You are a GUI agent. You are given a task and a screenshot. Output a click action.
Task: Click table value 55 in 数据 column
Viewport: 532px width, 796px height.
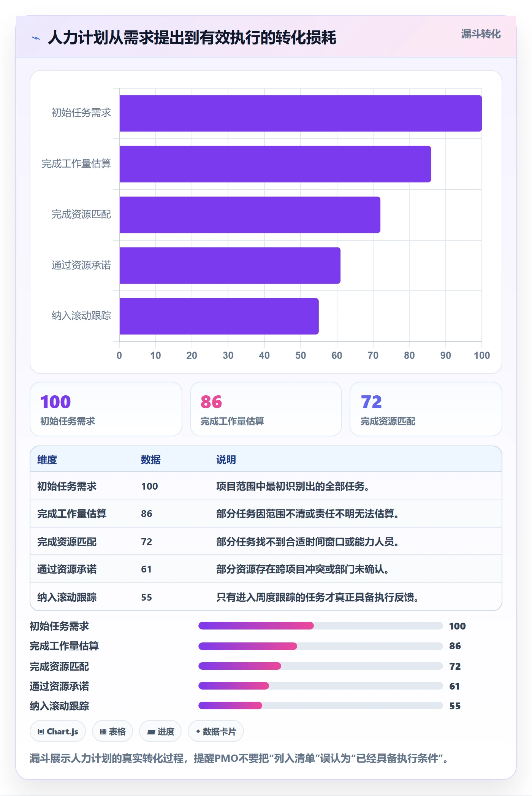pos(147,597)
